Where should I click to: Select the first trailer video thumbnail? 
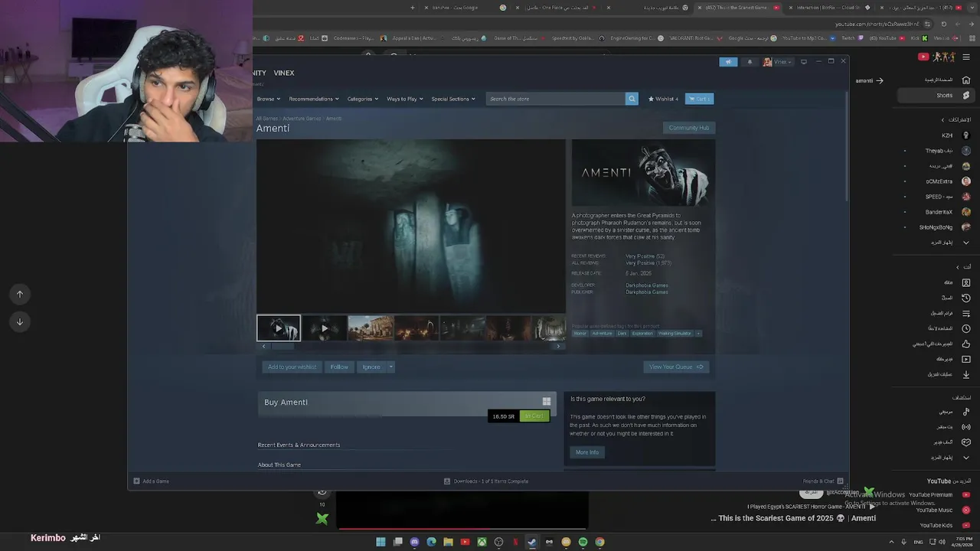pos(279,328)
